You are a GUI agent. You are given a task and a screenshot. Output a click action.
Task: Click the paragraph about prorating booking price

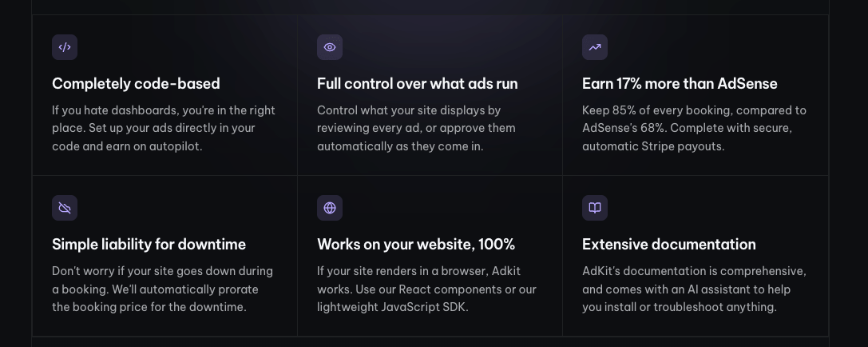pos(162,289)
